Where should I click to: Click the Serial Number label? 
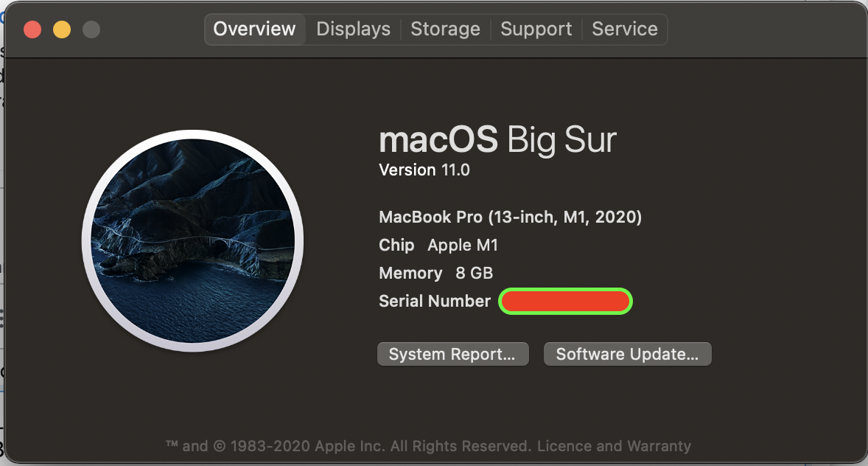[434, 301]
